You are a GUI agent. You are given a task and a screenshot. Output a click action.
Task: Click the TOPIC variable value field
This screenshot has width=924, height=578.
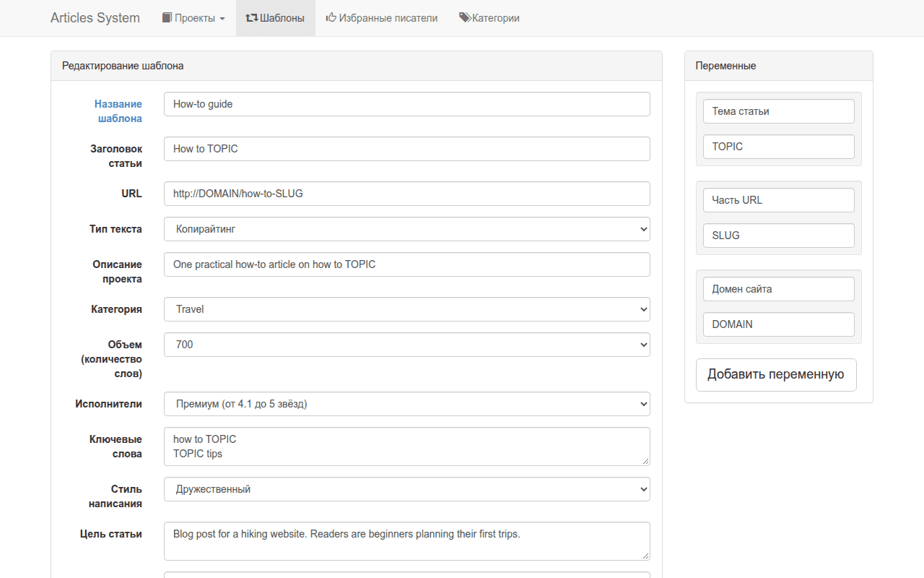point(779,147)
